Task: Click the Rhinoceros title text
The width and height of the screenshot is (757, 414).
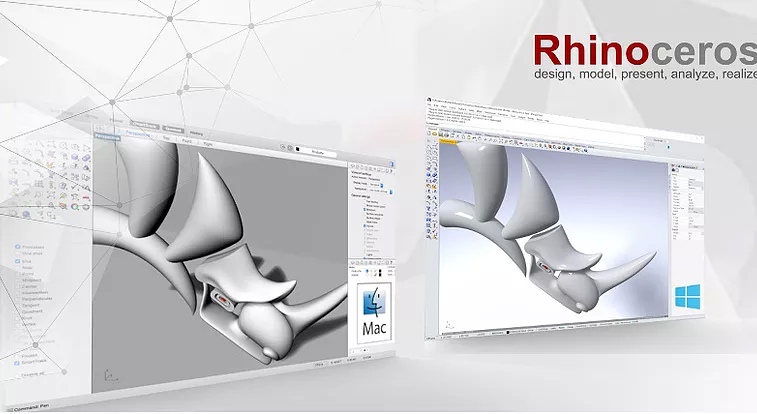Action: [x=642, y=50]
